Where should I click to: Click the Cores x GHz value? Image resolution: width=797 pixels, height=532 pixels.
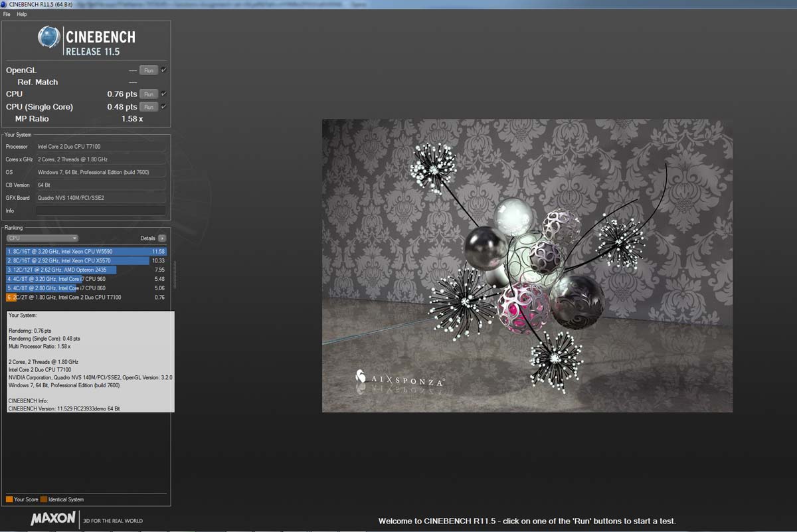[72, 159]
